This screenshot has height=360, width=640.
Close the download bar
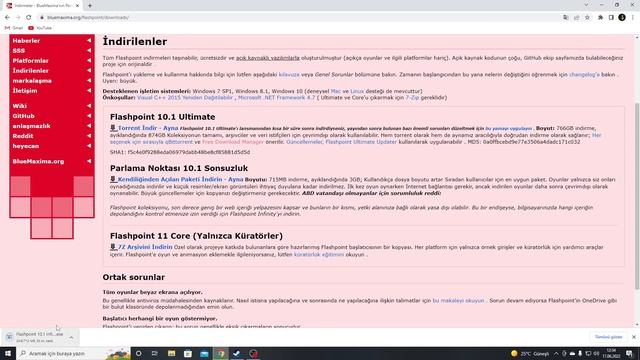[x=633, y=337]
